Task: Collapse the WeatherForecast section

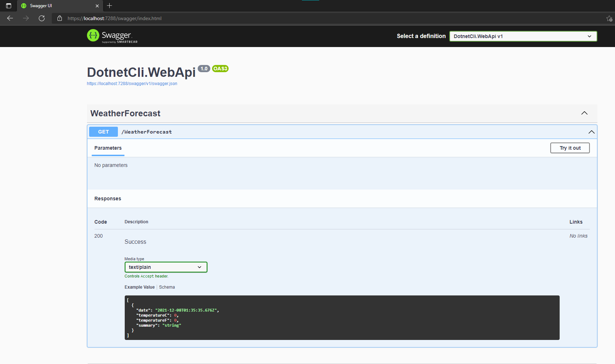Action: pyautogui.click(x=584, y=113)
